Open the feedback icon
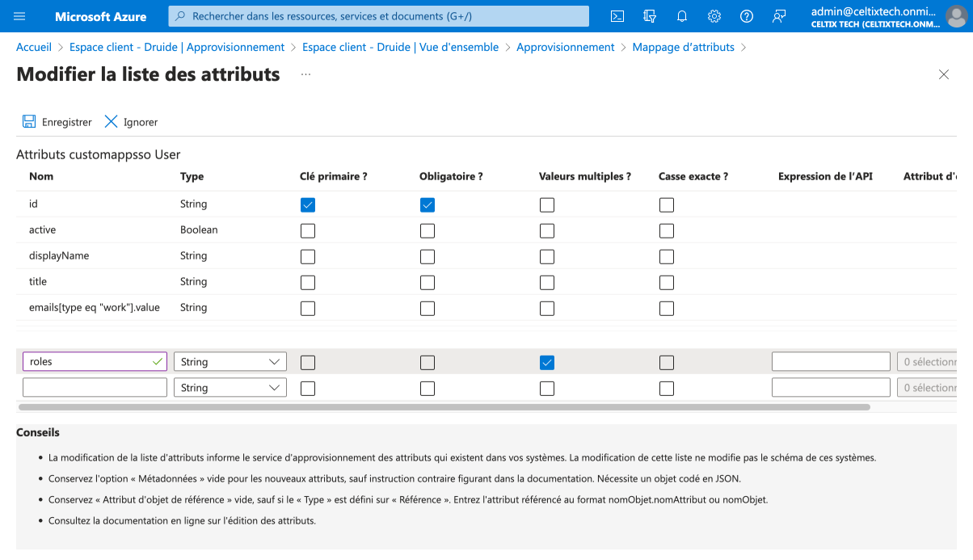Screen dimensions: 973x560 [779, 16]
